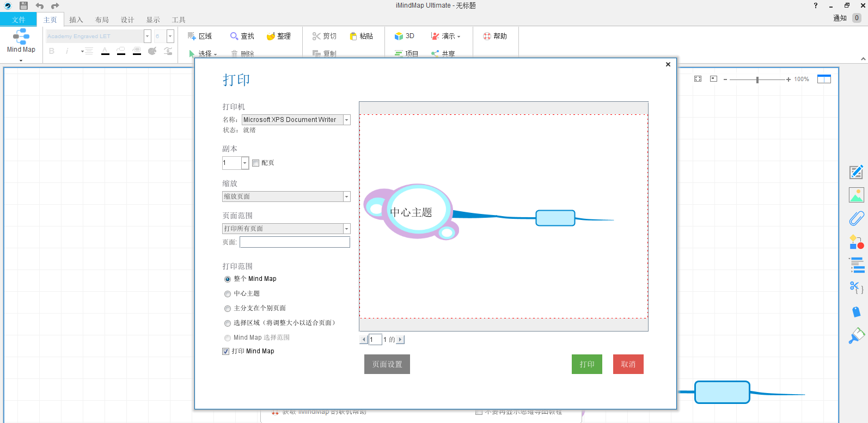Switch to the 主页 tab
The height and width of the screenshot is (423, 868).
(50, 20)
